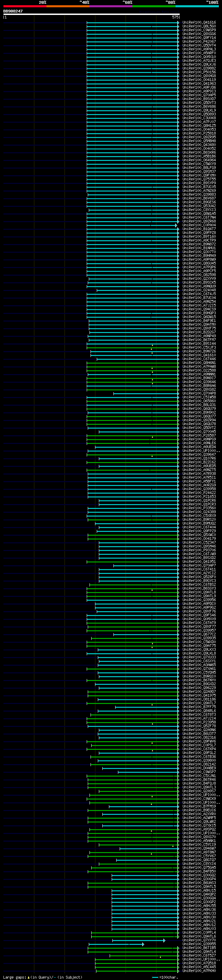Click the UniRef100_B4FB50 label
Screen dimensions: 222x980
199,871
